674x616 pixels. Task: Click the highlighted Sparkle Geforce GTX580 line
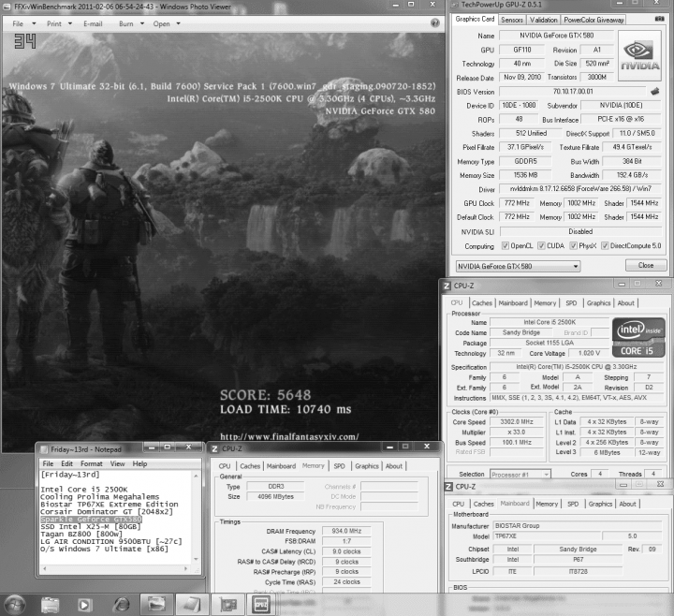[91, 520]
